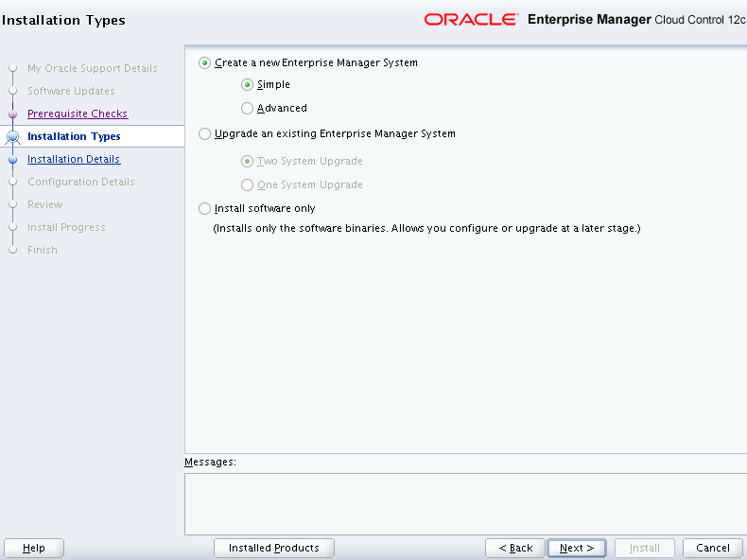Pick the One System Upgrade radio button
This screenshot has height=560, width=747.
pos(248,185)
